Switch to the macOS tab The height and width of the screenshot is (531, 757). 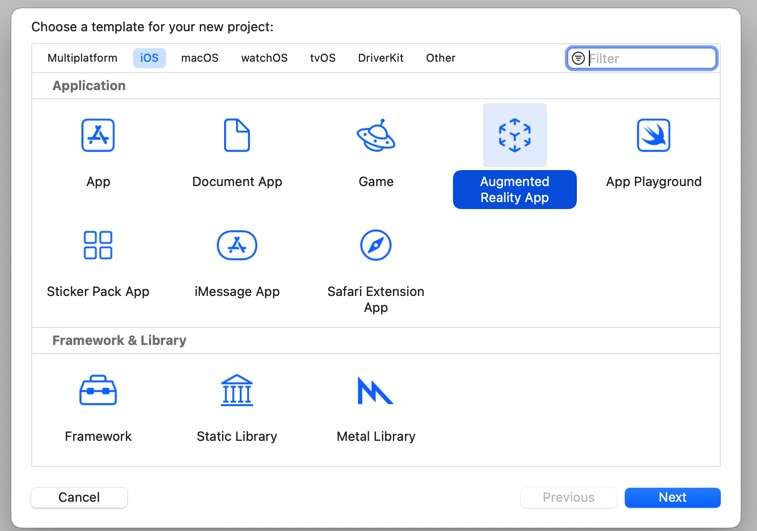tap(199, 58)
